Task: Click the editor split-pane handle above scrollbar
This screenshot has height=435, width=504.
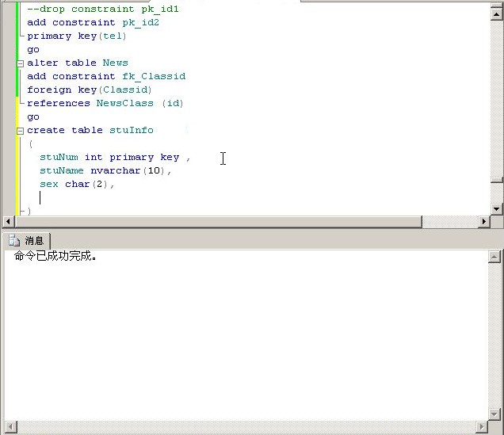Action: 497,4
